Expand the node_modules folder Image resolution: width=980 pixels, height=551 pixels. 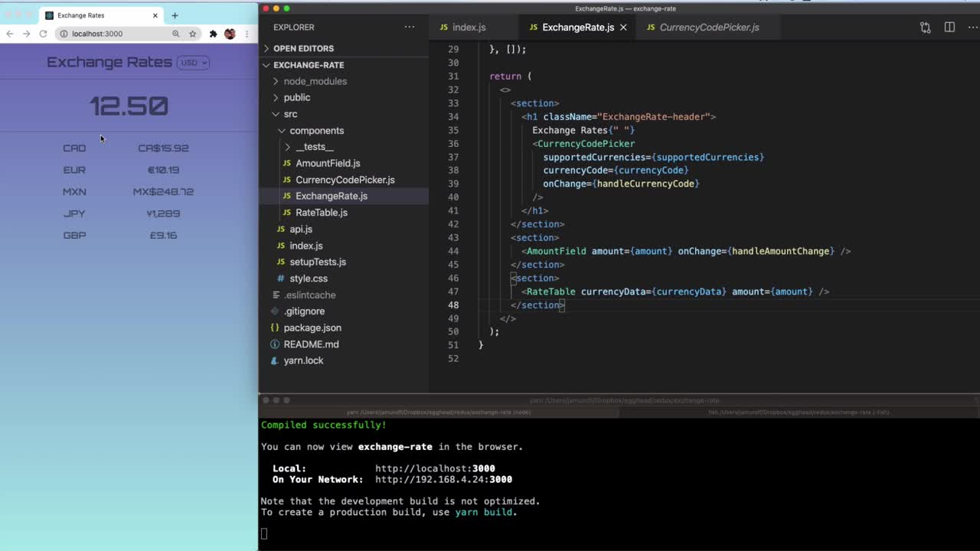(315, 81)
